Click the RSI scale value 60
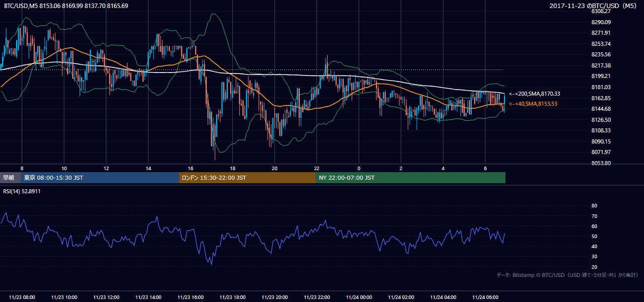The image size is (644, 302). [594, 226]
